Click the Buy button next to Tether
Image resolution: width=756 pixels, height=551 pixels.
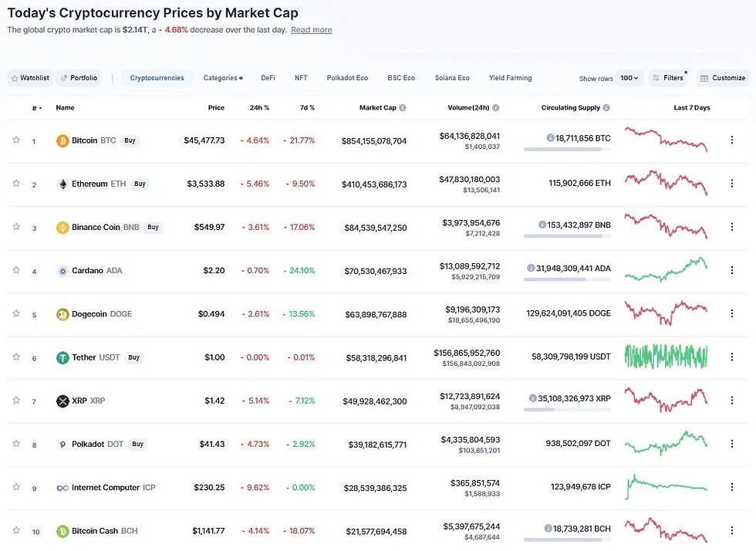(133, 357)
